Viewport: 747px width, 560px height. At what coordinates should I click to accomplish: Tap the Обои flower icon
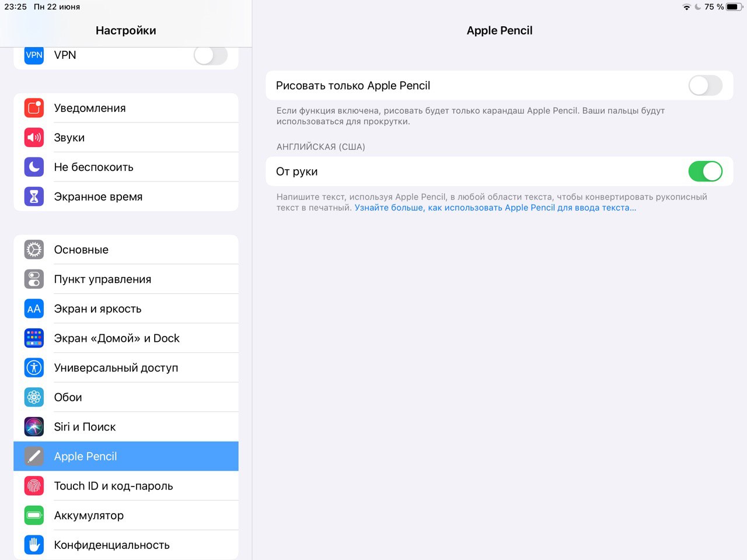(34, 397)
